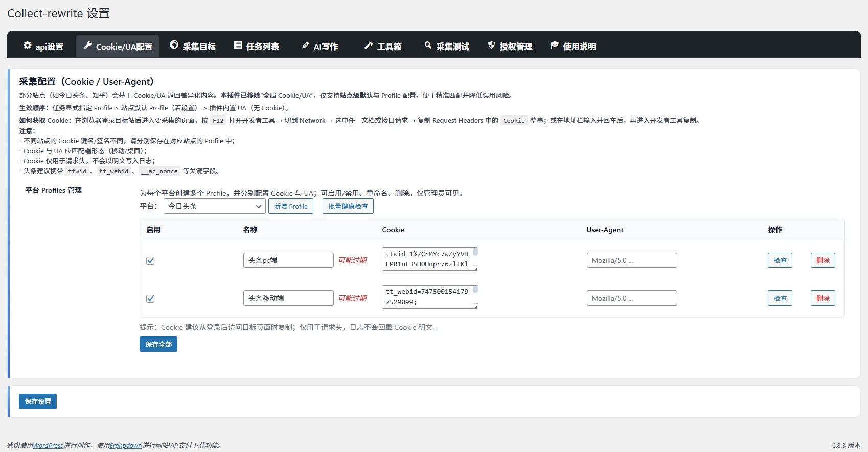
Task: Click the pencil icon beside AI写作
Action: (306, 46)
